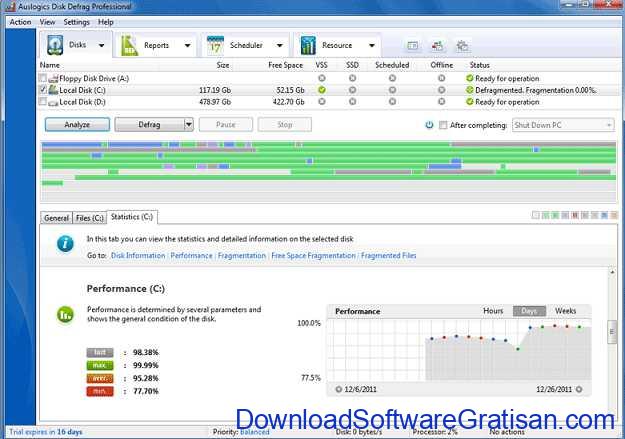The image size is (625, 439).
Task: Enable the After completing checkbox
Action: tap(443, 125)
